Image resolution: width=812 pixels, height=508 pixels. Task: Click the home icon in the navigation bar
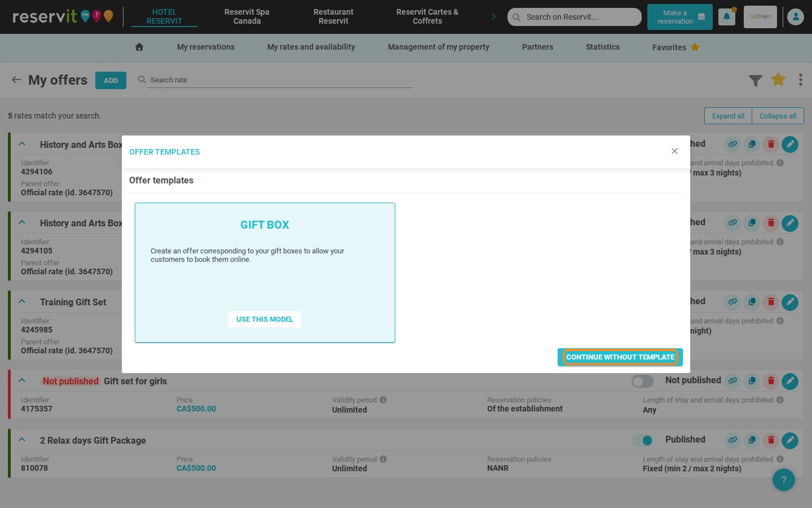[139, 47]
